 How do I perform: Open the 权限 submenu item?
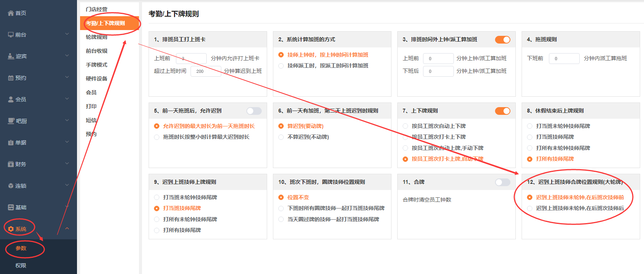coord(21,266)
